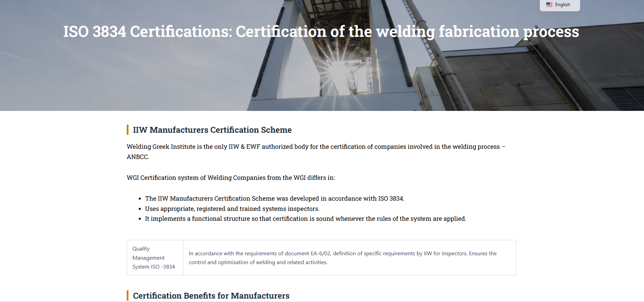The image size is (644, 302).
Task: Click the ANBCC text line
Action: [138, 157]
